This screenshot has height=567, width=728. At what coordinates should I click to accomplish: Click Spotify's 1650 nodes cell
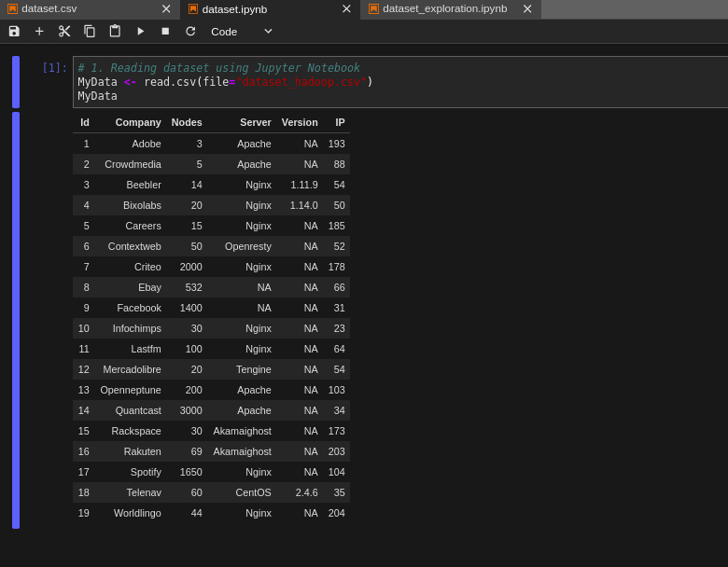coord(190,473)
